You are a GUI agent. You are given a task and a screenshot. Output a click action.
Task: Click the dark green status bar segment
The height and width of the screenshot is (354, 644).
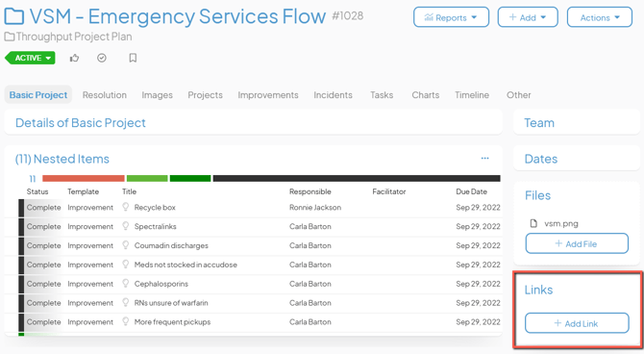pos(190,178)
